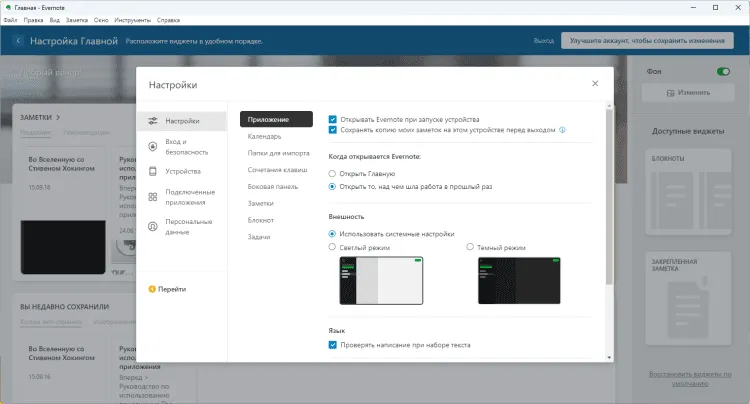This screenshot has width=750, height=404.
Task: Click info icon next to backup copy option
Action: pos(562,130)
